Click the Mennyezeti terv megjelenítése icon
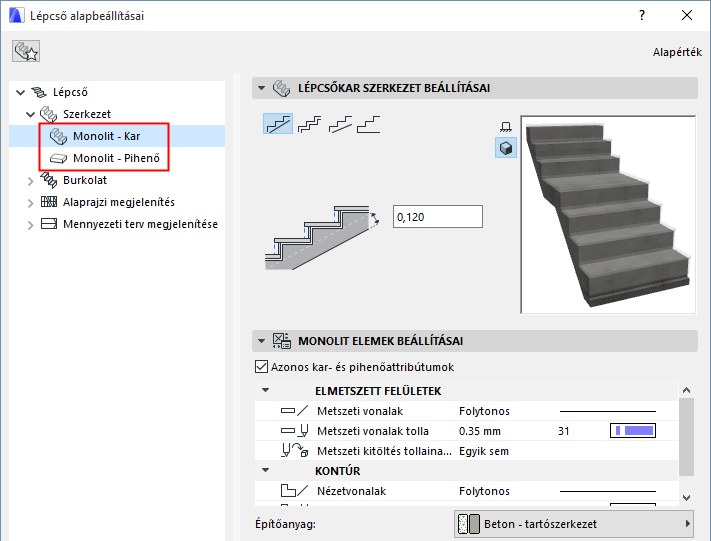This screenshot has height=541, width=711. pos(49,224)
